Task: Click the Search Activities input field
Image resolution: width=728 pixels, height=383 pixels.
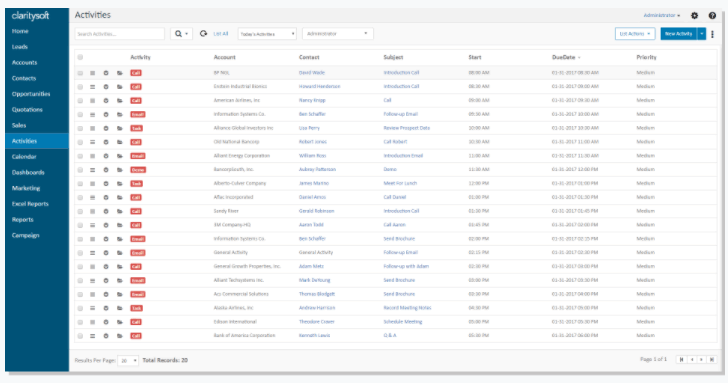Action: (x=119, y=34)
